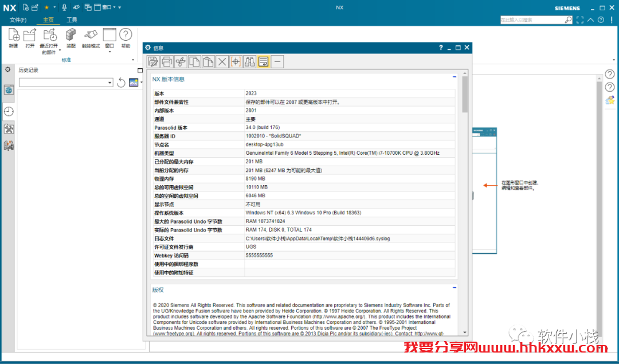Click the bracketed crosshair icon in 信息 toolbar

point(236,61)
